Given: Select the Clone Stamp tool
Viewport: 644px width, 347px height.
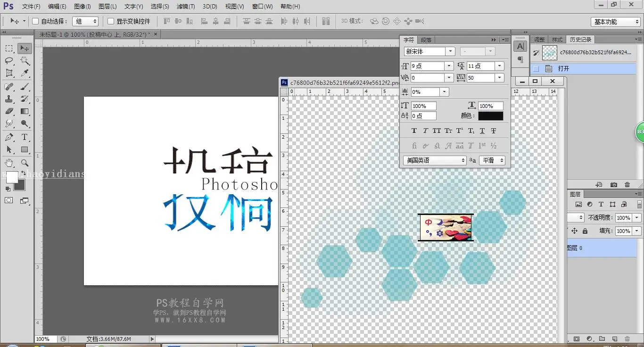Looking at the screenshot, I should (9, 99).
